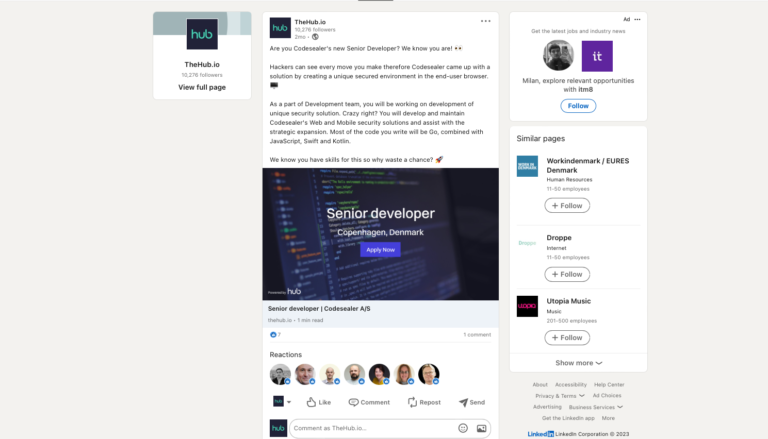Open the emoji picker in comment box
768x439 pixels.
(463, 428)
